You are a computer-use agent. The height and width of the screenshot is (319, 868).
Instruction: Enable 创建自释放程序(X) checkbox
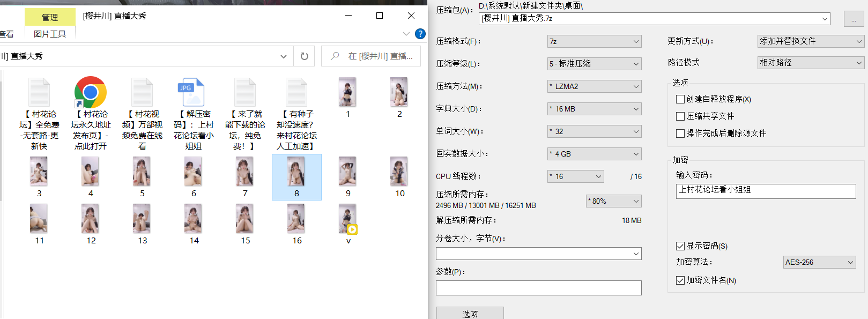[680, 99]
